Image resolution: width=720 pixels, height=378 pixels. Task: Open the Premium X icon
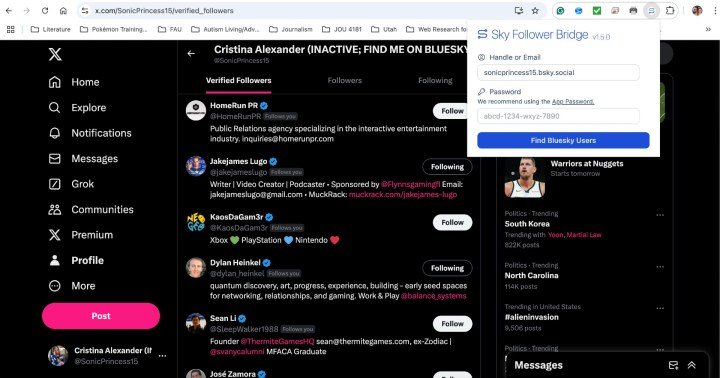[x=55, y=235]
